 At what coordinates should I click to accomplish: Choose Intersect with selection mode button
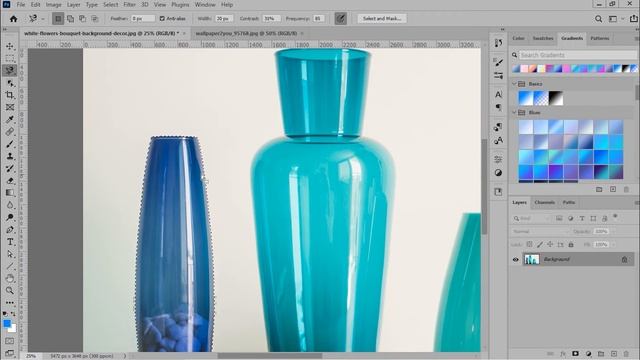pyautogui.click(x=95, y=19)
